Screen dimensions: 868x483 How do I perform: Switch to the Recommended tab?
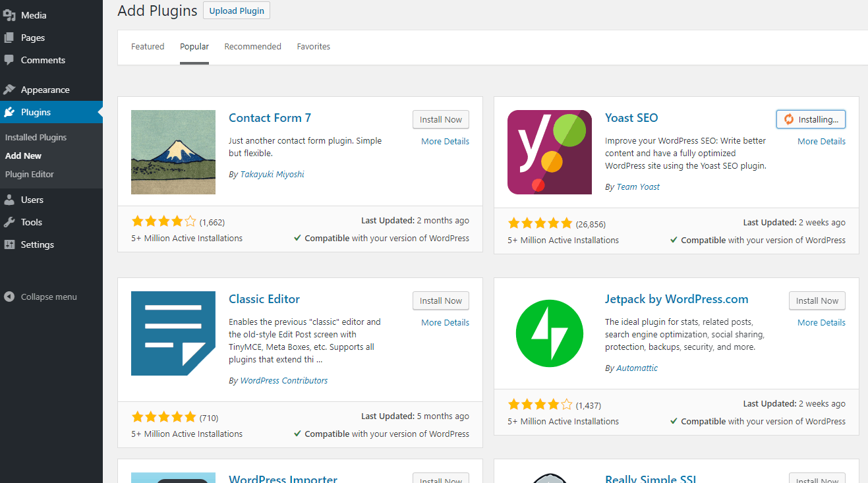[x=252, y=46]
